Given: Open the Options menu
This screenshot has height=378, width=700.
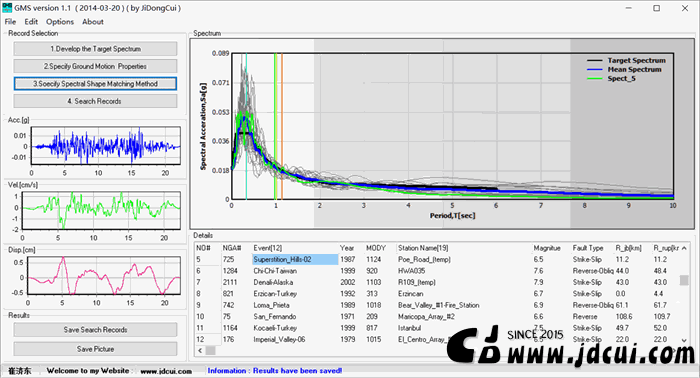Looking at the screenshot, I should tap(60, 21).
